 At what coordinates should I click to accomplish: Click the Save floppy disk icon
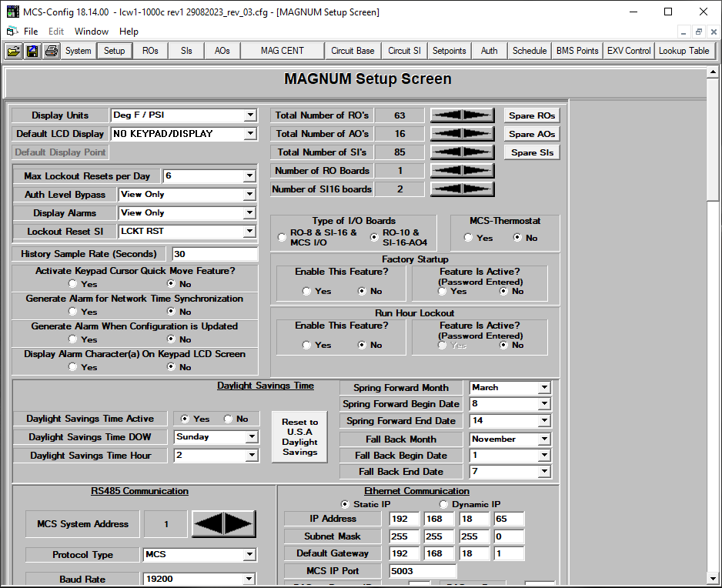32,51
